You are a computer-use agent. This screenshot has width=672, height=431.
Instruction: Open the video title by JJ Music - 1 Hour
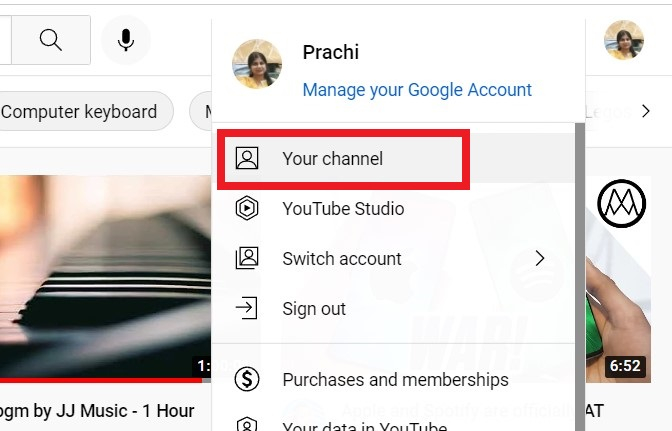tap(97, 410)
